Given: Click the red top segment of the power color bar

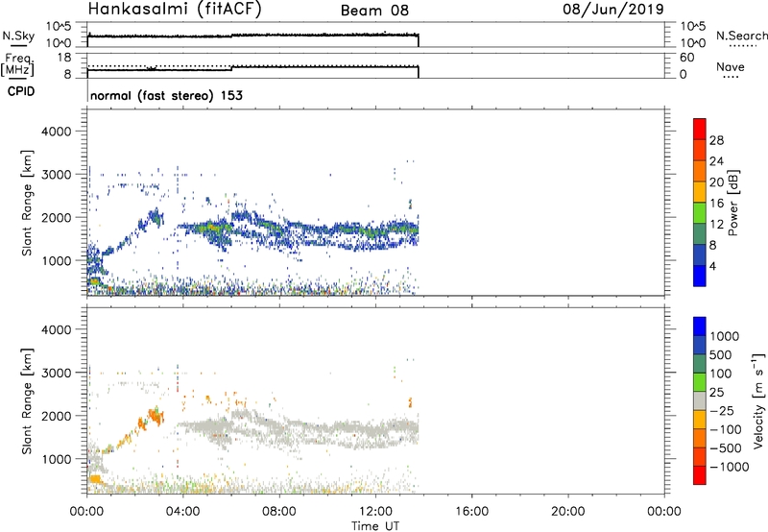Looking at the screenshot, I should tap(700, 129).
